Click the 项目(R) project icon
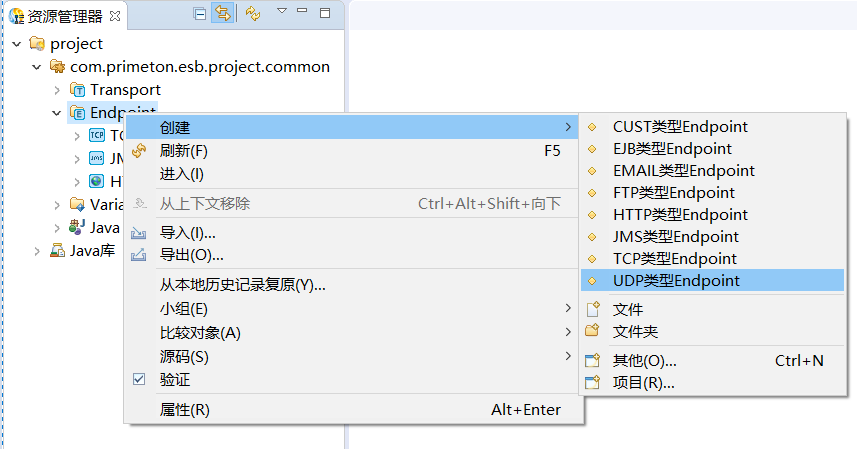Viewport: 857px width, 449px height. pos(592,382)
